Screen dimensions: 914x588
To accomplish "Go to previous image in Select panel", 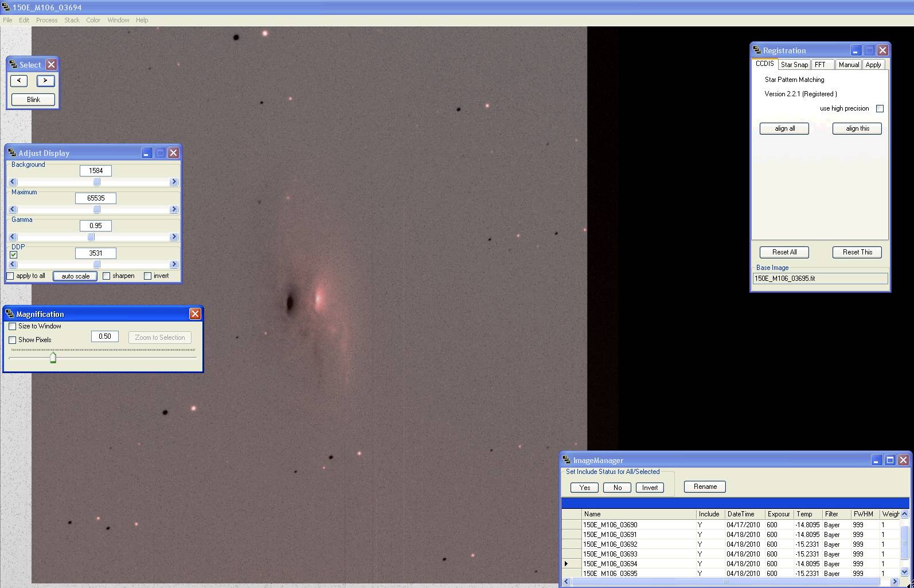I will [x=19, y=81].
